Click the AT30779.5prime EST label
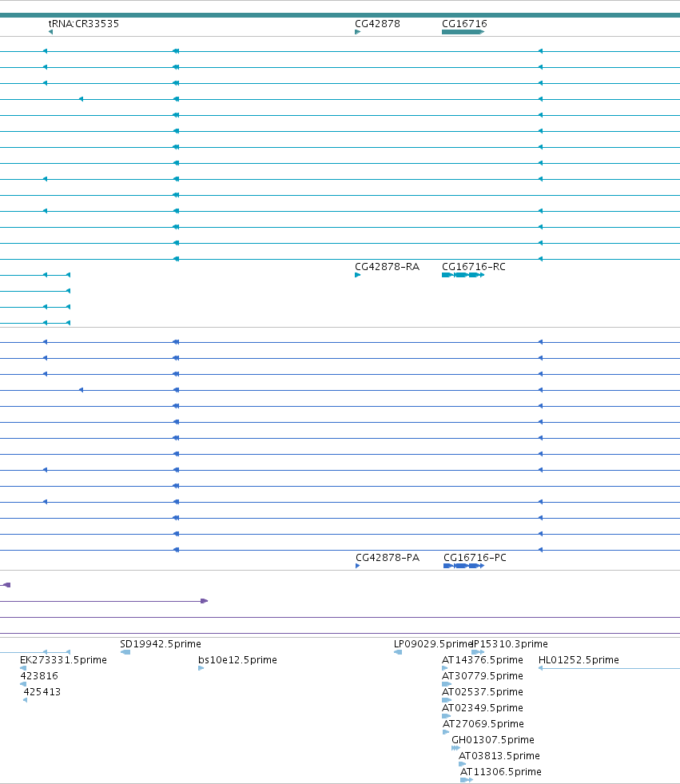 point(483,675)
